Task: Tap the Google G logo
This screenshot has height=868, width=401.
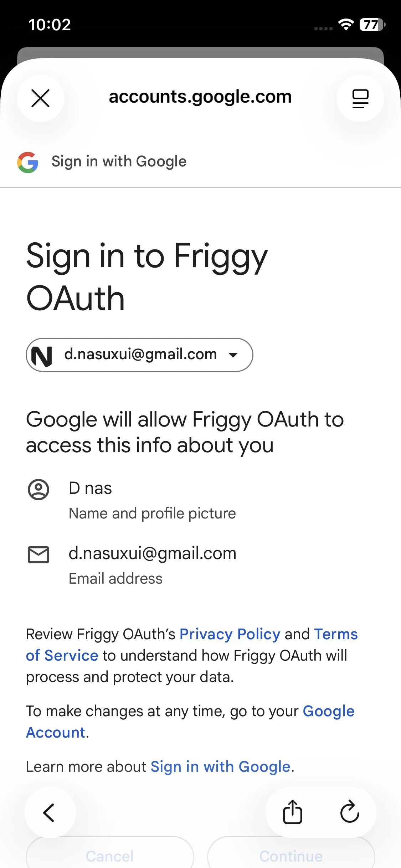Action: click(x=28, y=162)
